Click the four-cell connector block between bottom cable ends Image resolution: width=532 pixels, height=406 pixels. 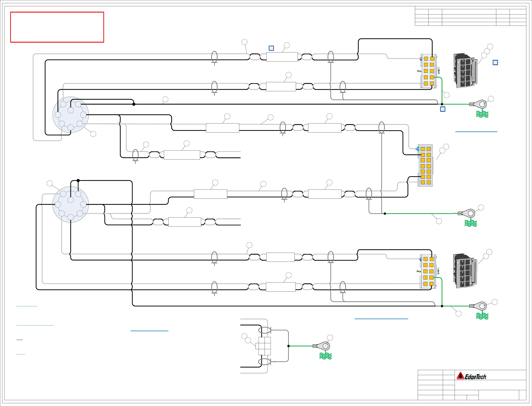[x=263, y=346]
